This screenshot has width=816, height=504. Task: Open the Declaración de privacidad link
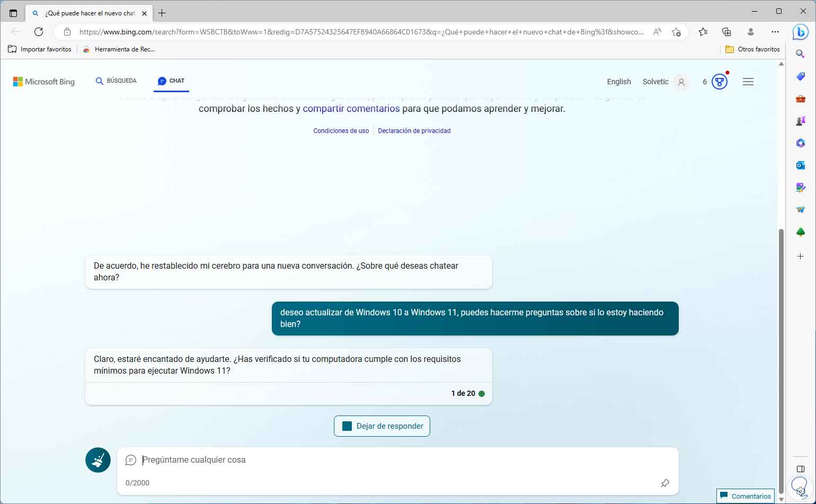(x=414, y=131)
